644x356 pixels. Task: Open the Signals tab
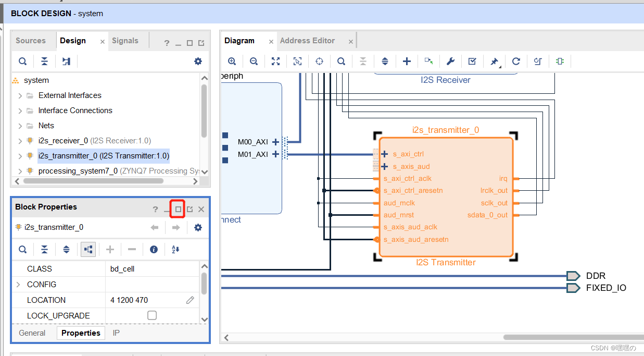(125, 40)
